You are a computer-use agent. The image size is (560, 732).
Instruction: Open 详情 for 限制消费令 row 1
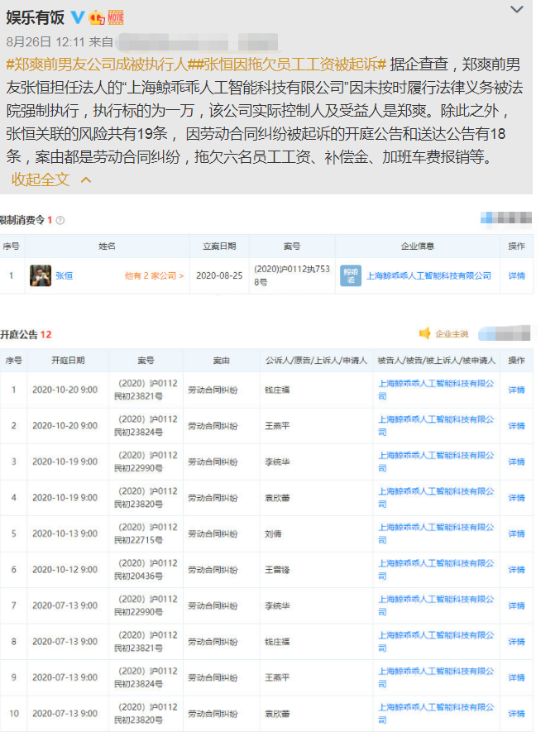click(516, 276)
